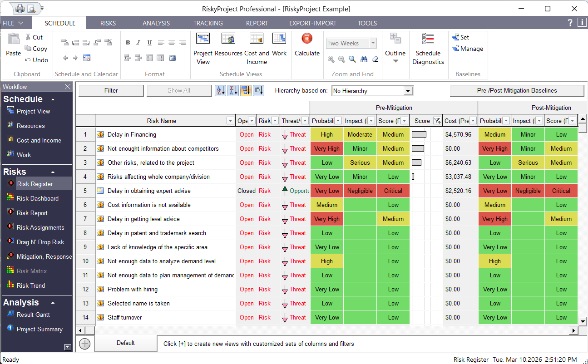
Task: Launch Schedule Diagnostics
Action: click(428, 50)
